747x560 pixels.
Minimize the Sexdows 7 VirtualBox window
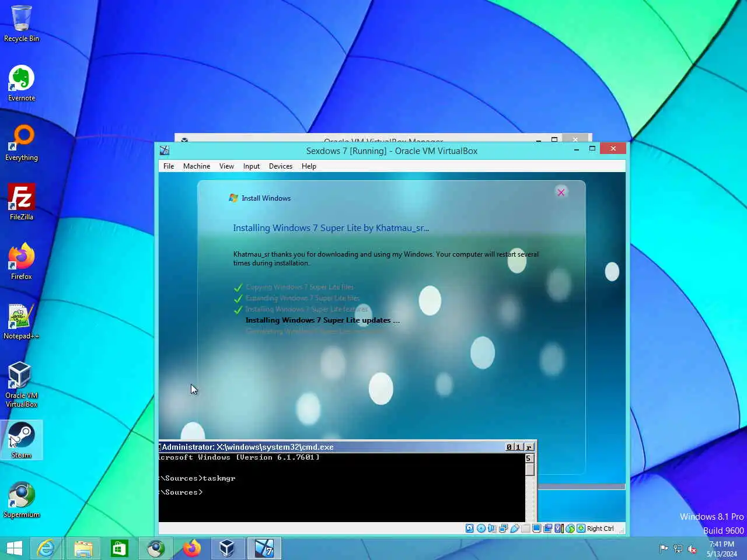coord(576,149)
